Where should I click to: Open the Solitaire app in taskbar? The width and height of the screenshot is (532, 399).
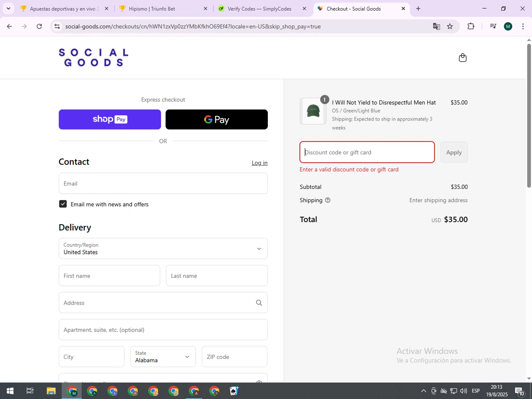(234, 391)
